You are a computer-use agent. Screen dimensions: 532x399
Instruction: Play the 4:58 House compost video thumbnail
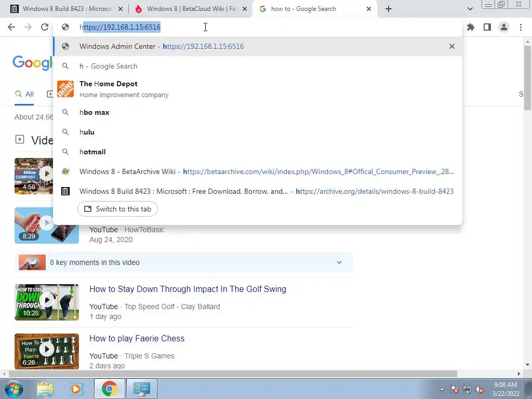[x=34, y=176]
